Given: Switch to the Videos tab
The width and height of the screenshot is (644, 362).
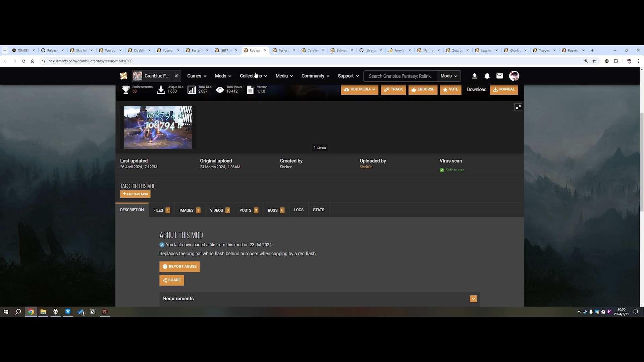Looking at the screenshot, I should 220,210.
